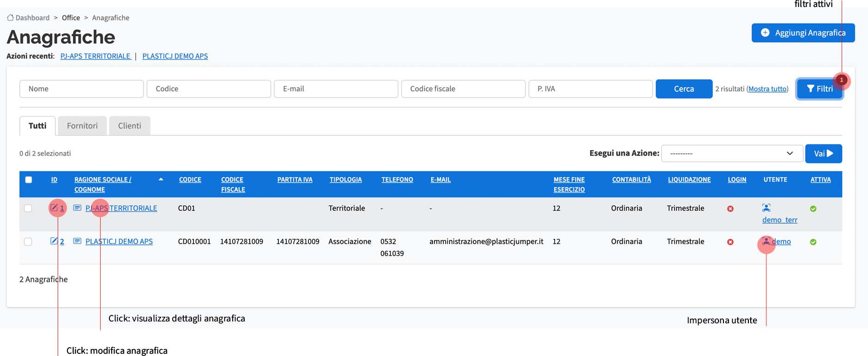
Task: Click amministrazione@plasticjumper.it email cell
Action: pyautogui.click(x=487, y=242)
